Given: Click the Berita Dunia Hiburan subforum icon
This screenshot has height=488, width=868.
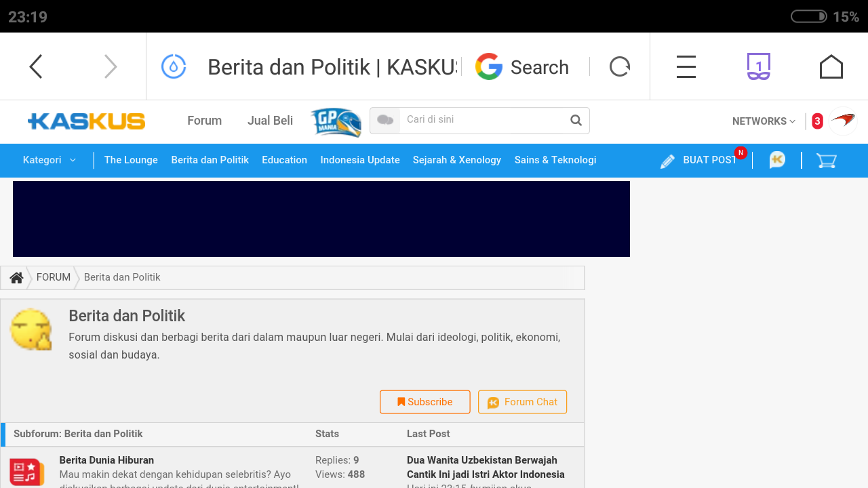Looking at the screenshot, I should pos(27,472).
